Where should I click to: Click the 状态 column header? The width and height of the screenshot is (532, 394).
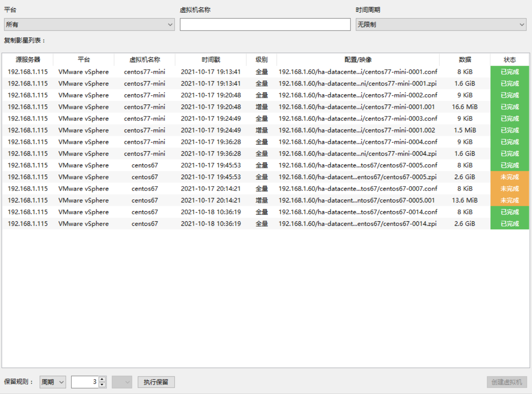tap(509, 60)
